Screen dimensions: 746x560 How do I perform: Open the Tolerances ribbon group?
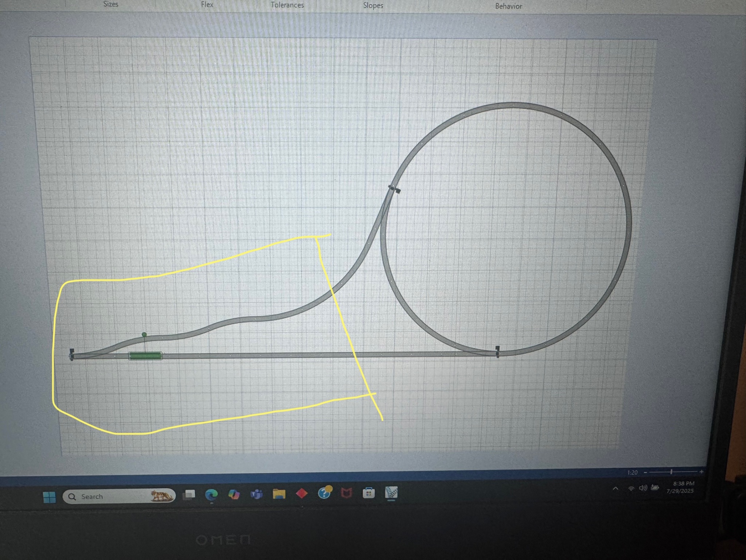point(287,5)
